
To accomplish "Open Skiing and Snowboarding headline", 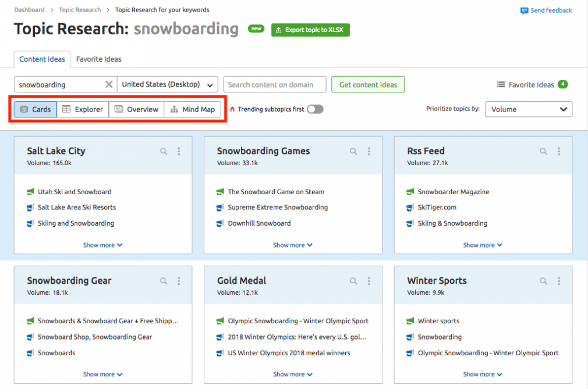I will click(76, 223).
